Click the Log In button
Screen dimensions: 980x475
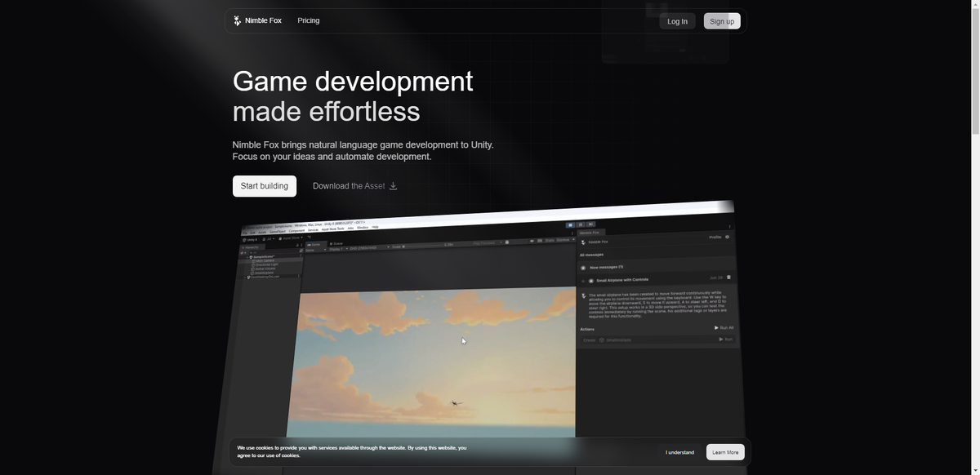pos(678,21)
